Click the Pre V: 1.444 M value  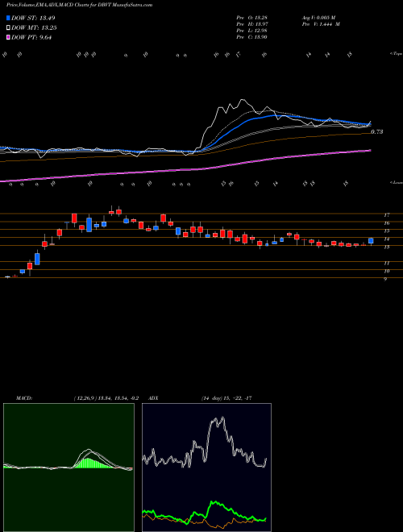(x=321, y=24)
